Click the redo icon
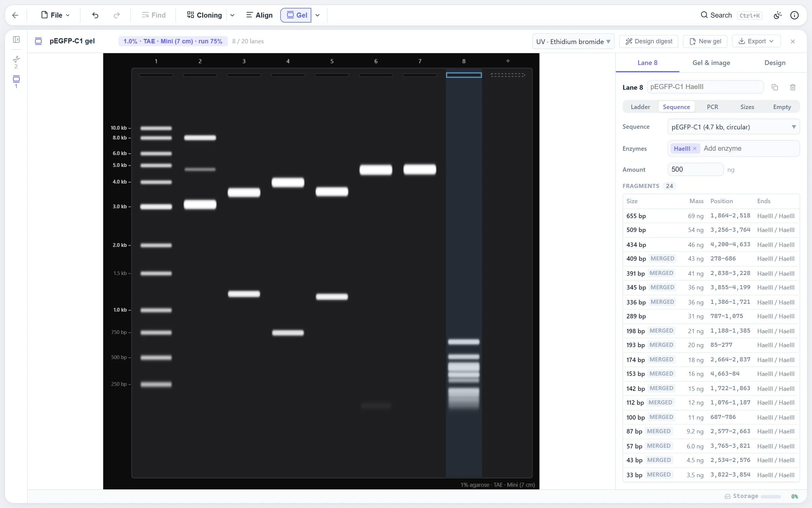 117,15
